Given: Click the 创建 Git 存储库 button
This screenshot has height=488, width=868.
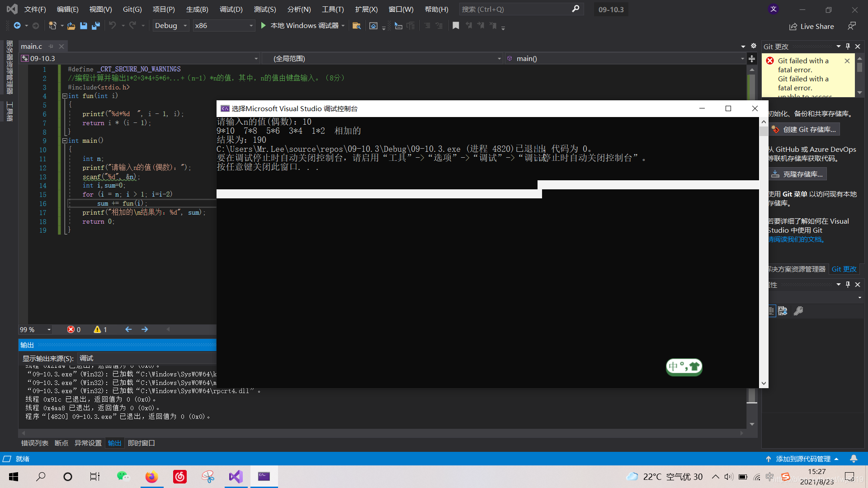Looking at the screenshot, I should 805,129.
